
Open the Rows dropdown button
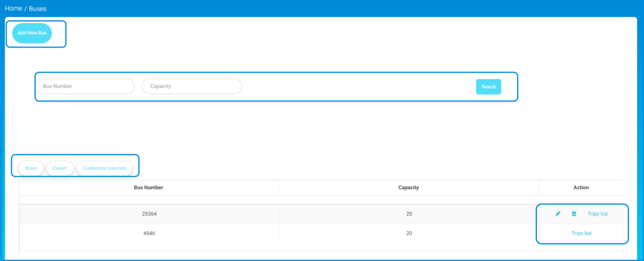31,168
